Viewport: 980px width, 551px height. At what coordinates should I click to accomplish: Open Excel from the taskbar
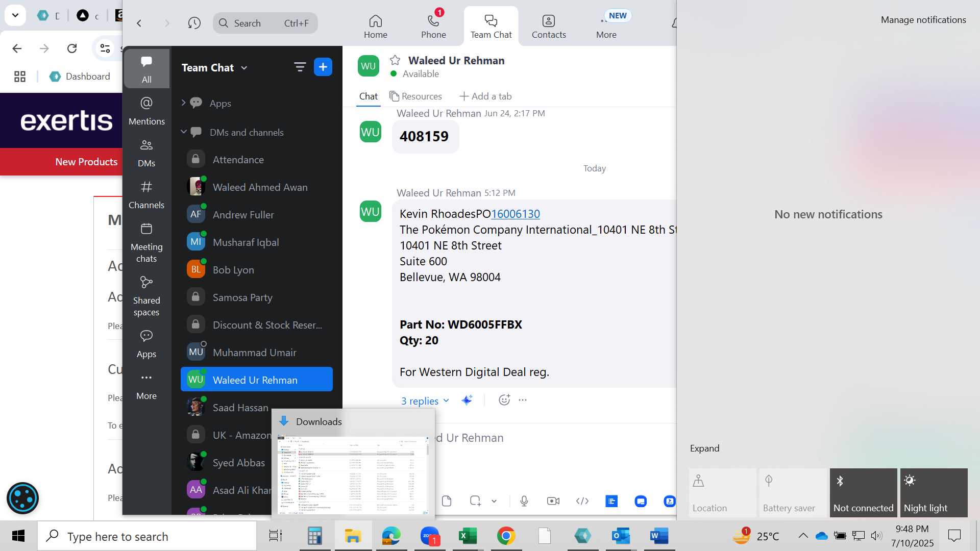(468, 536)
